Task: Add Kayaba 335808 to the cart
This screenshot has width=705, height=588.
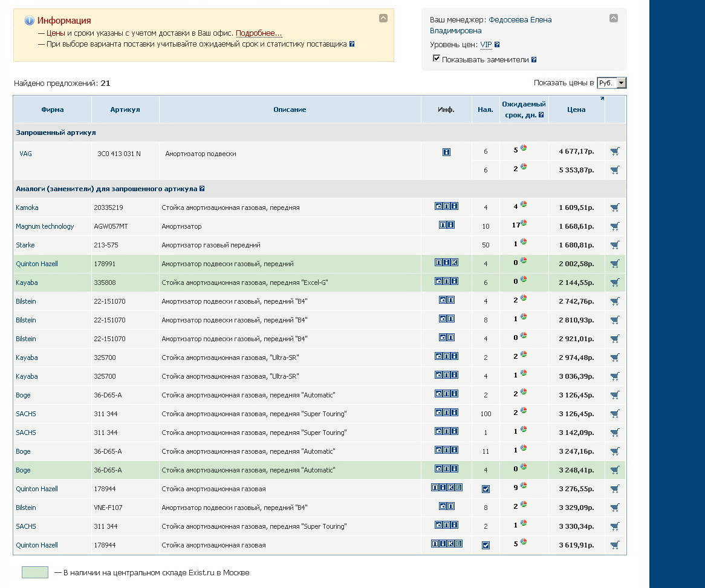Action: click(615, 283)
